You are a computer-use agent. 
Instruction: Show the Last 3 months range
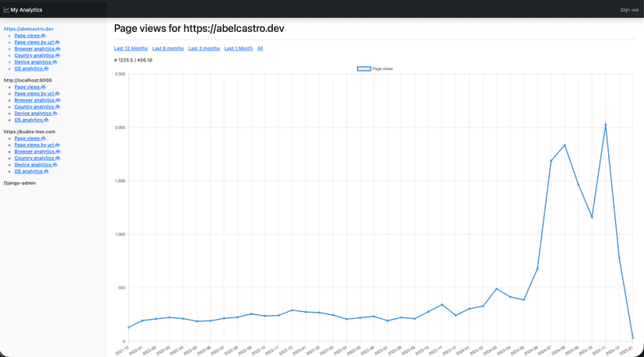pos(204,48)
